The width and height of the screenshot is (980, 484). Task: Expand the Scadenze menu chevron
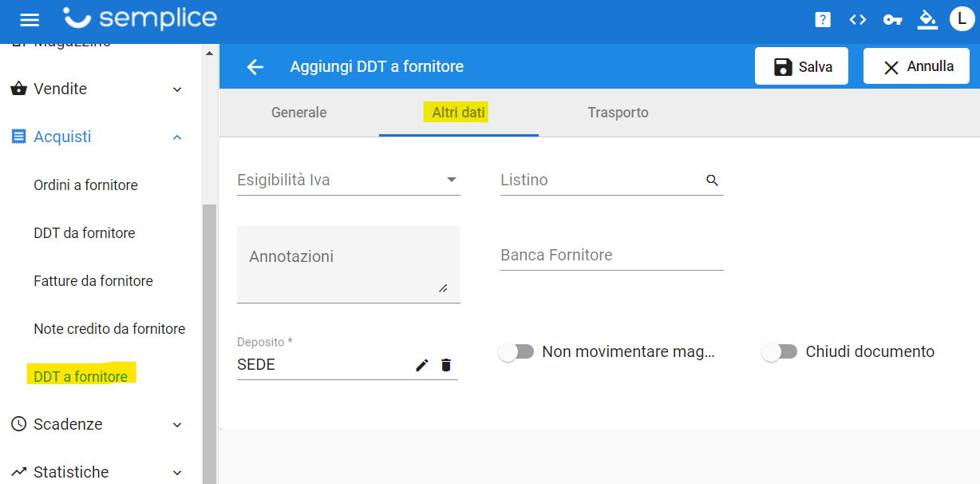(177, 425)
